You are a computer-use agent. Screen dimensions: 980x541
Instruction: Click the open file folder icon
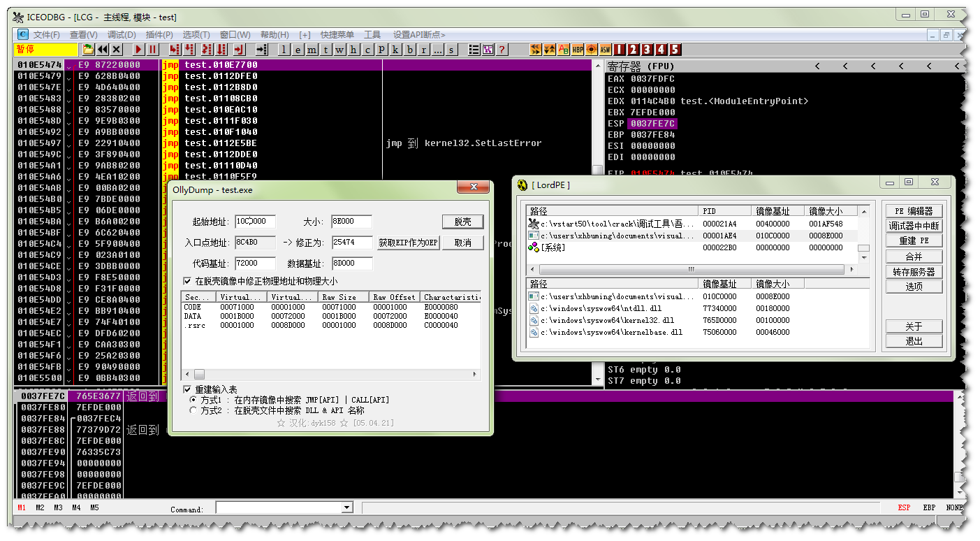pyautogui.click(x=88, y=50)
